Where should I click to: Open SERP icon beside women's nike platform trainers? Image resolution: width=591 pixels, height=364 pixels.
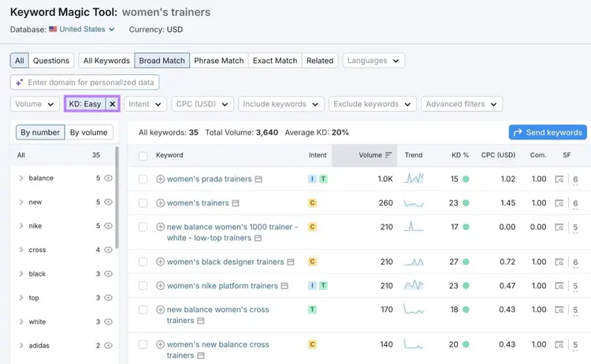284,286
